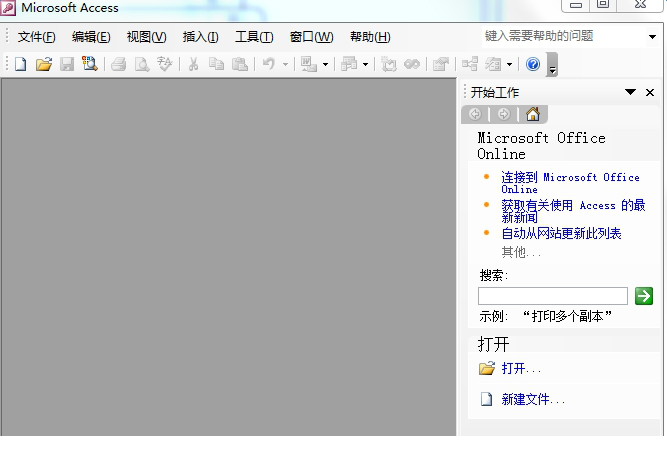Click the 连接到 Microsoft Office Online link
667x453 pixels.
tap(570, 182)
